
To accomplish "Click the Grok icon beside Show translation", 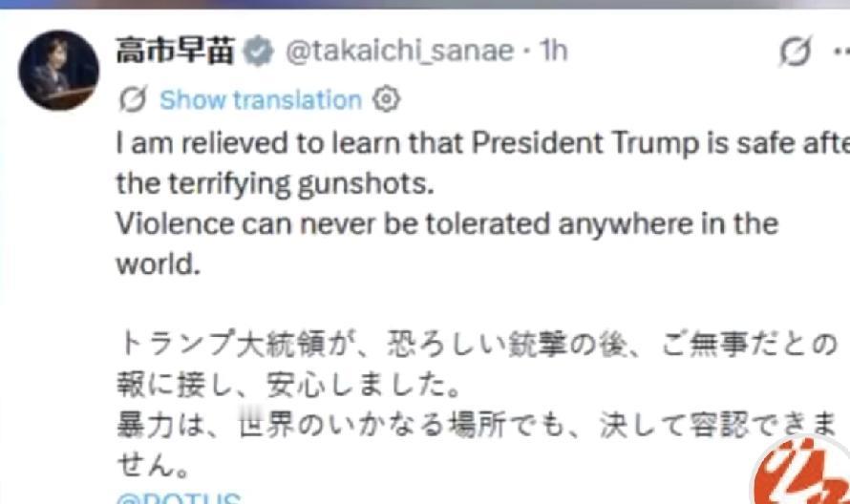I will pos(135,99).
